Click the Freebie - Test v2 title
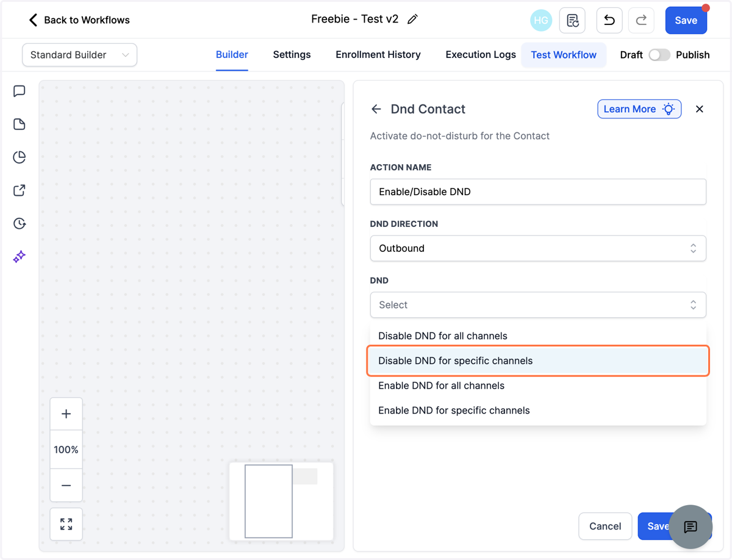Screen dimensions: 732x560 [354, 19]
